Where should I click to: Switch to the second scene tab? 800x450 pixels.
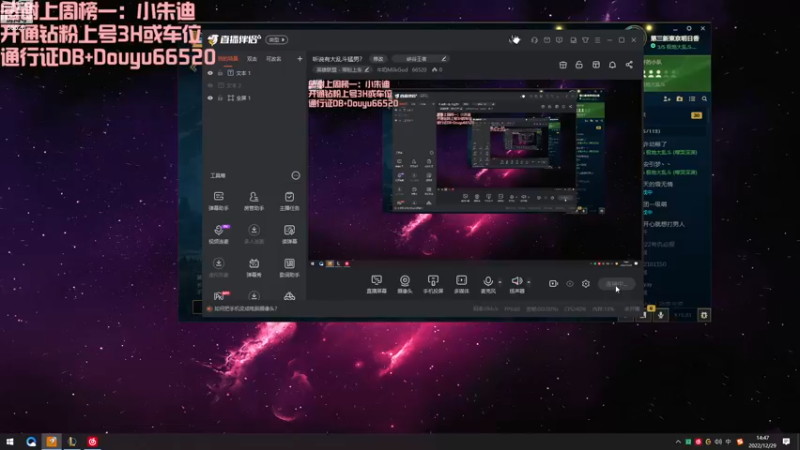pyautogui.click(x=252, y=59)
